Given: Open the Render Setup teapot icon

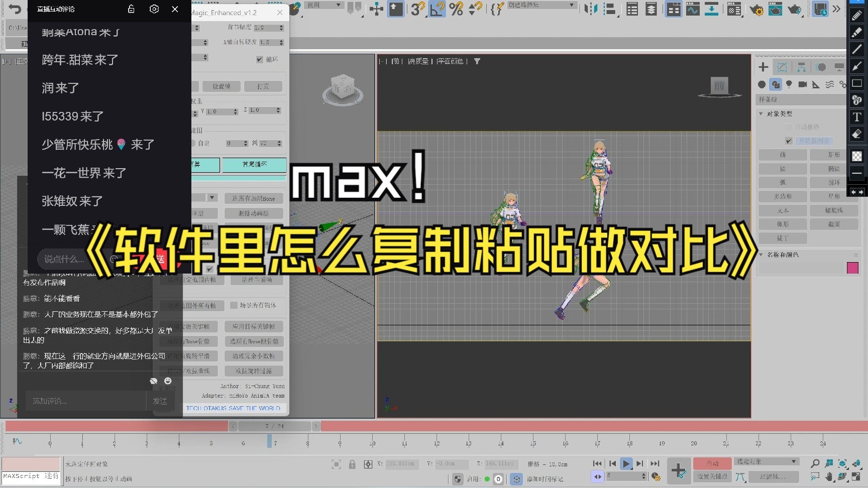Looking at the screenshot, I should [756, 9].
